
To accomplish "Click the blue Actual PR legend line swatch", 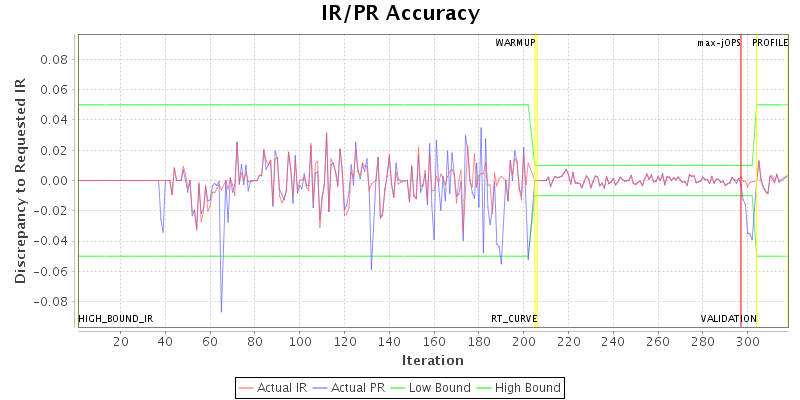I will pos(320,387).
